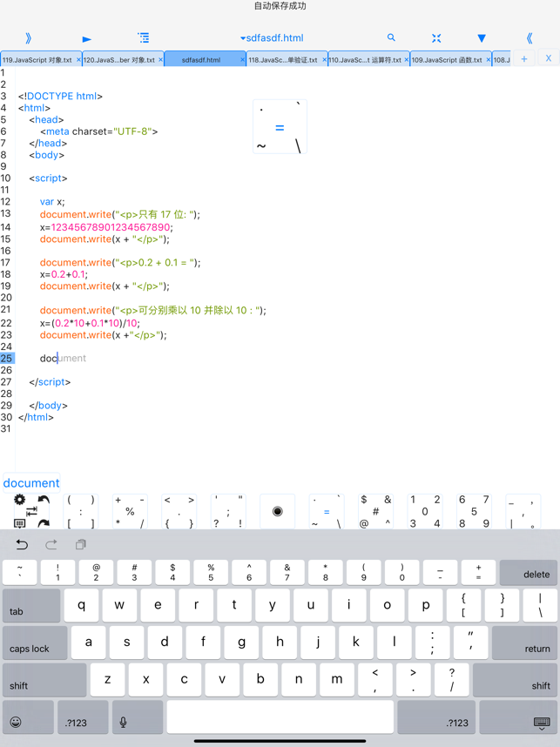560x747 pixels.
Task: Switch to the 119.JavaScript 对象.txt tab
Action: tap(37, 60)
